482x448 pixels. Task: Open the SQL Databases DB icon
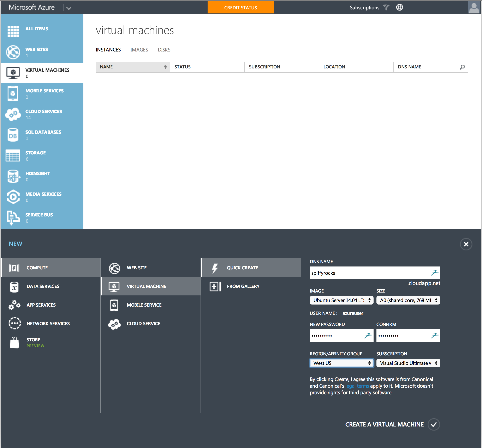pos(13,135)
